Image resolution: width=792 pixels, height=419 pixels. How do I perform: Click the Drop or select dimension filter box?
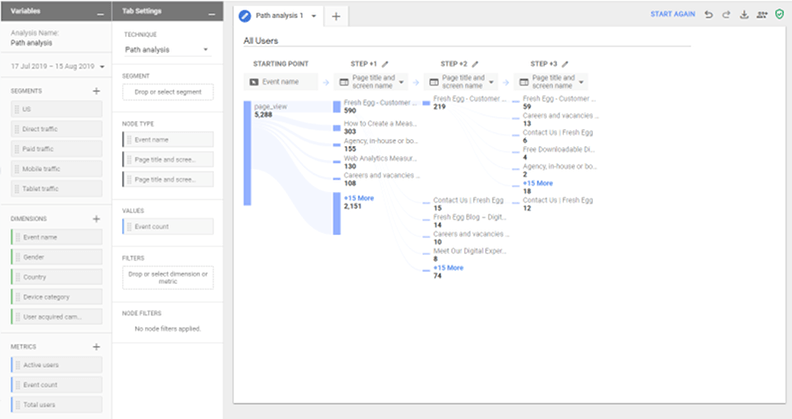tap(168, 278)
